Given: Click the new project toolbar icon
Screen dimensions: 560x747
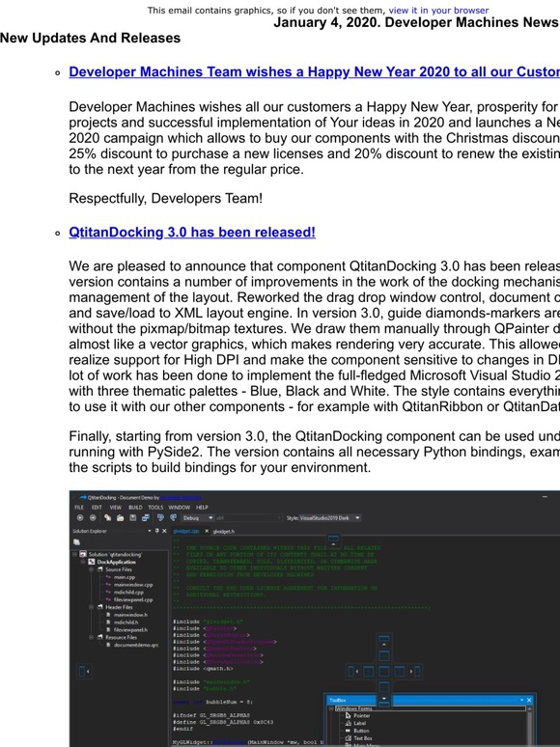Looking at the screenshot, I should click(108, 518).
